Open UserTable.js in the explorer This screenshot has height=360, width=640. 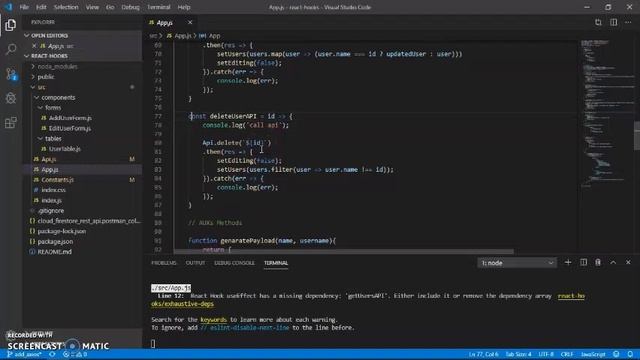pos(64,149)
